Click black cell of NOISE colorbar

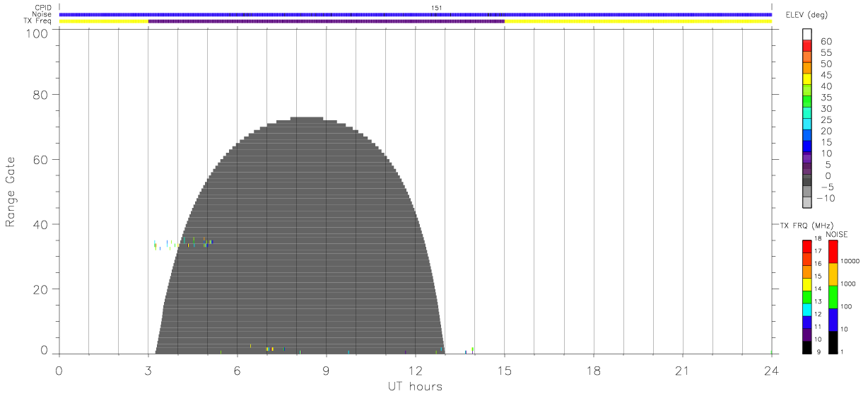coord(833,342)
